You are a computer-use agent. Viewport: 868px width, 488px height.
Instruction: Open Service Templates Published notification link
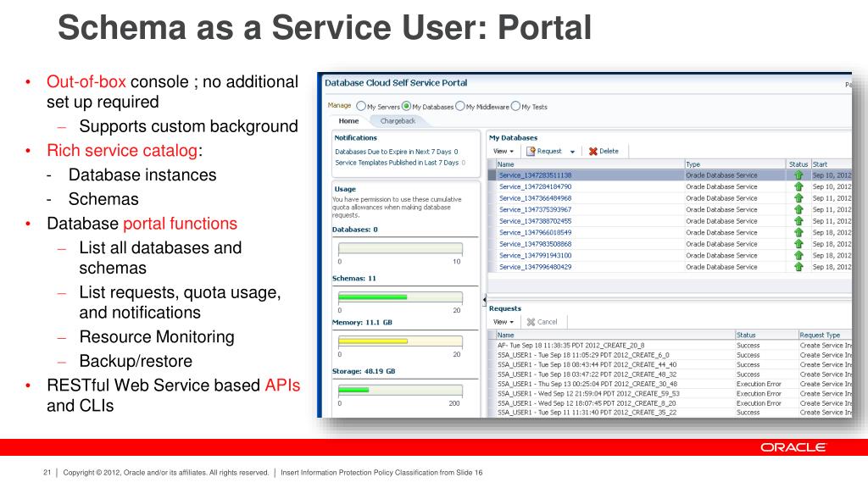[400, 163]
